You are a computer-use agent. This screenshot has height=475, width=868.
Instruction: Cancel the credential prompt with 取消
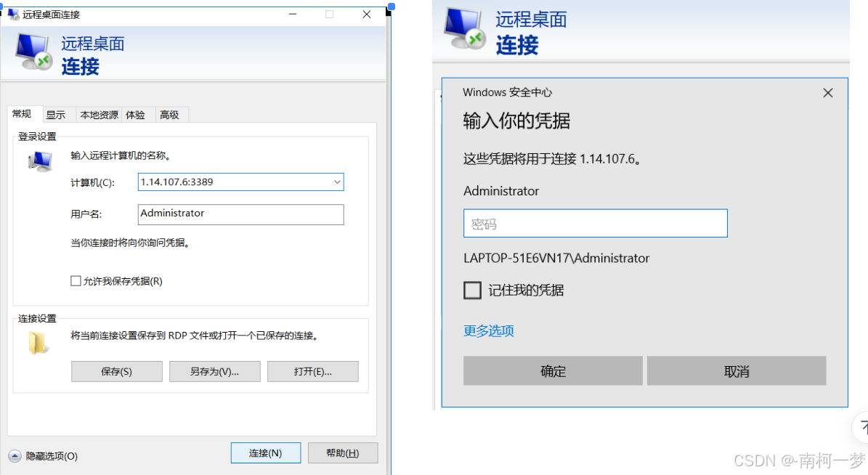click(x=737, y=371)
